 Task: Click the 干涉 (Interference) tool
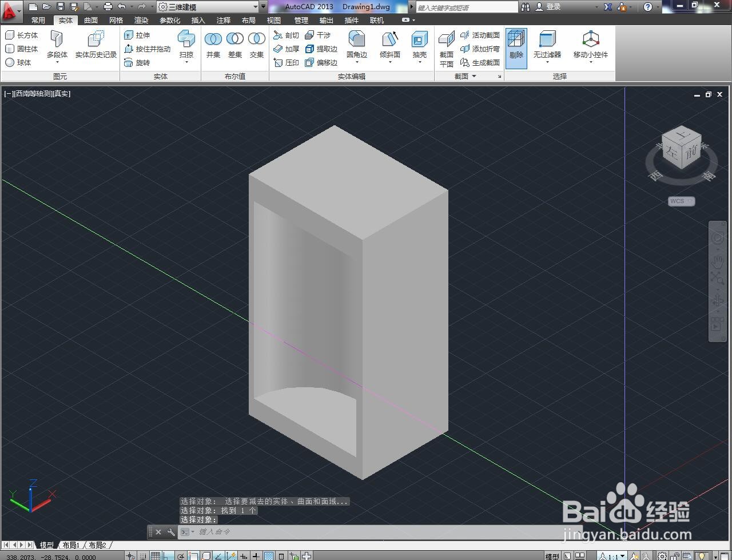318,35
